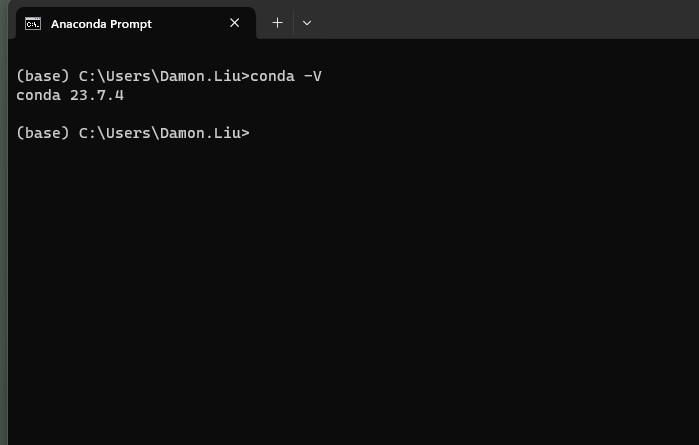This screenshot has height=445, width=699.
Task: Click the blank line below the version output
Action: tap(200, 115)
